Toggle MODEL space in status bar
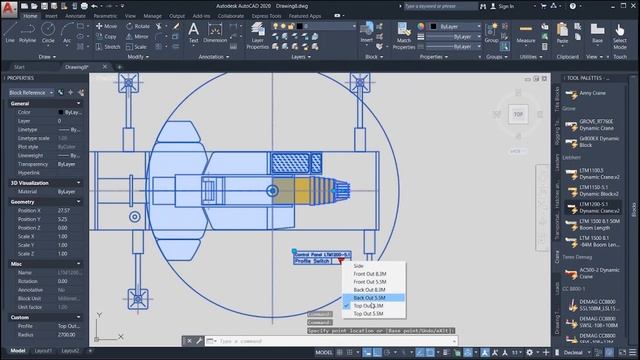Image resolution: width=640 pixels, height=360 pixels. coord(324,352)
